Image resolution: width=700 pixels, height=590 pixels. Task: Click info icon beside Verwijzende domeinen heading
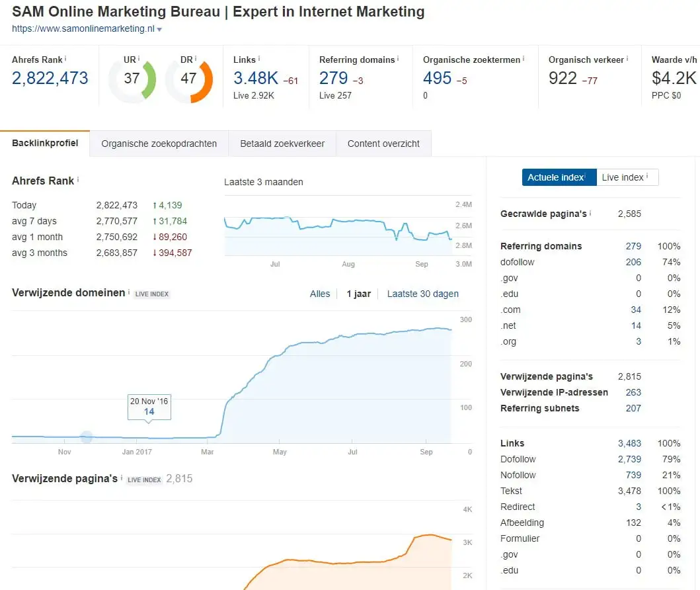pos(129,292)
